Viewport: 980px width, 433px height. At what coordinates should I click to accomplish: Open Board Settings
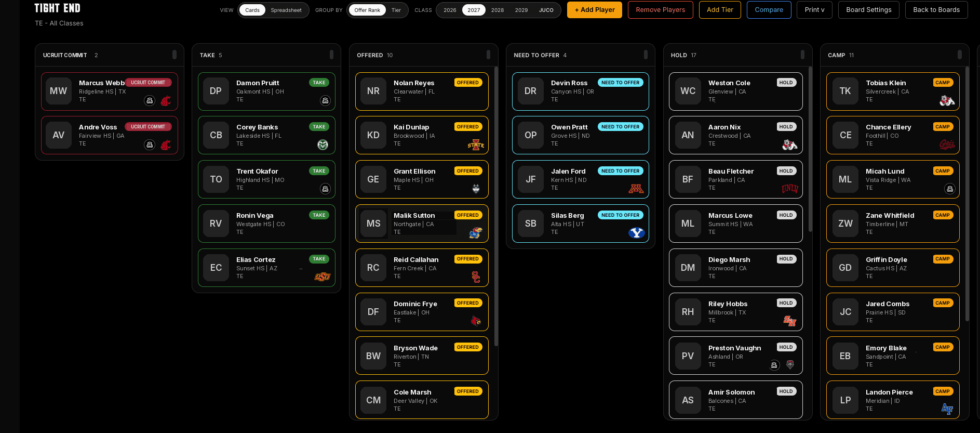(869, 10)
